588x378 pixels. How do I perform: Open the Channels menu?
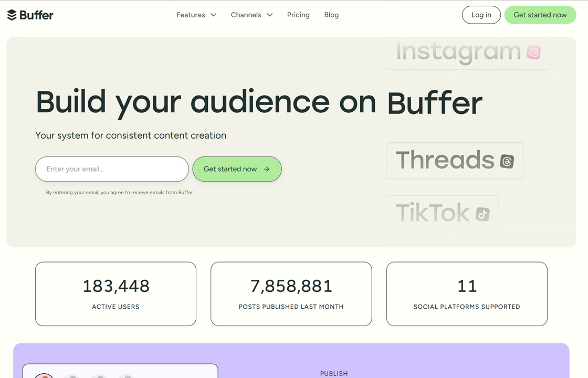[251, 15]
